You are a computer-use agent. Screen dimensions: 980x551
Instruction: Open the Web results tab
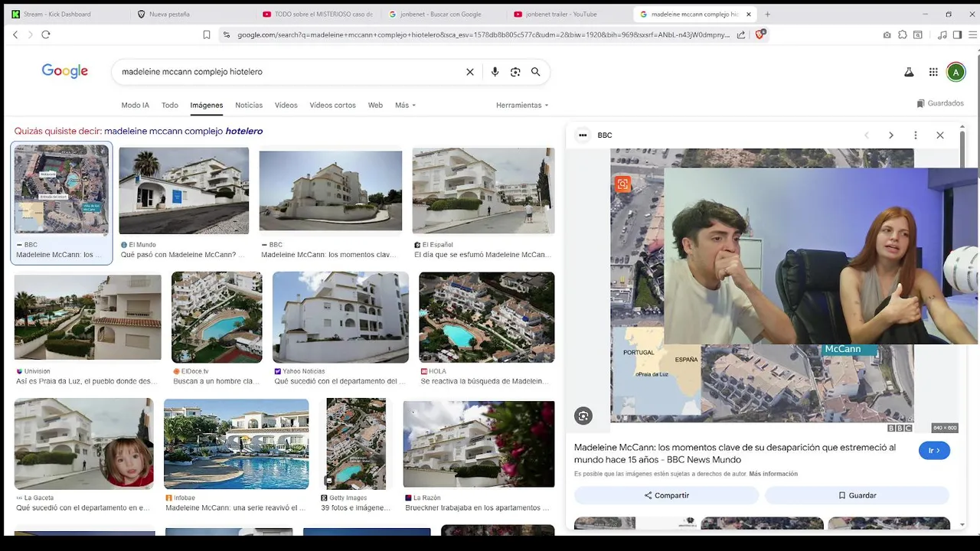coord(375,105)
